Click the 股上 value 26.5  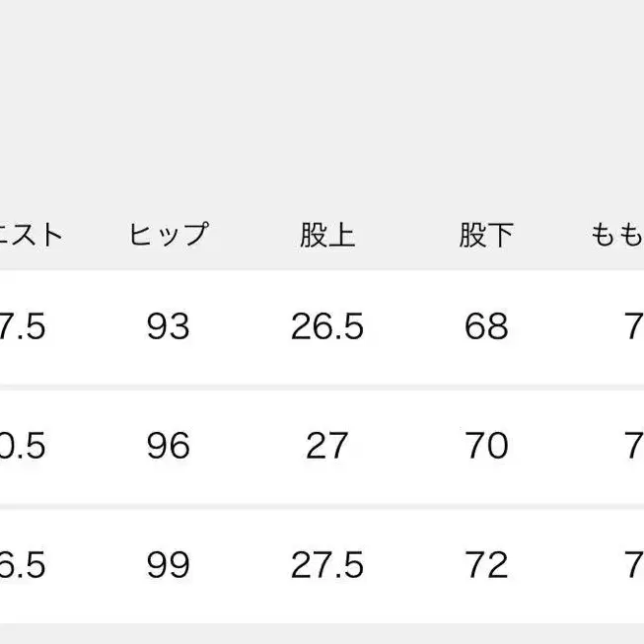pyautogui.click(x=327, y=326)
